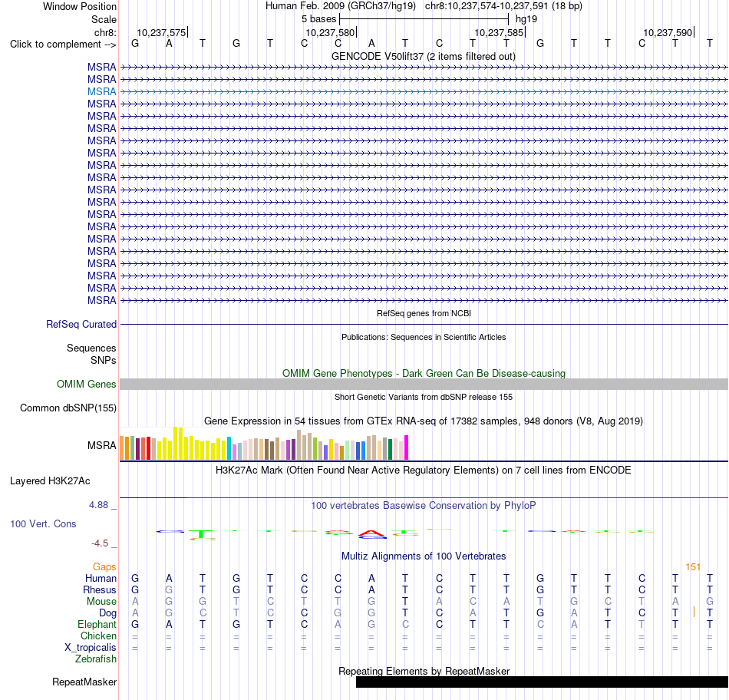The height and width of the screenshot is (700, 729).
Task: Click the red 'A' PhyloP conservation peak
Action: [372, 534]
